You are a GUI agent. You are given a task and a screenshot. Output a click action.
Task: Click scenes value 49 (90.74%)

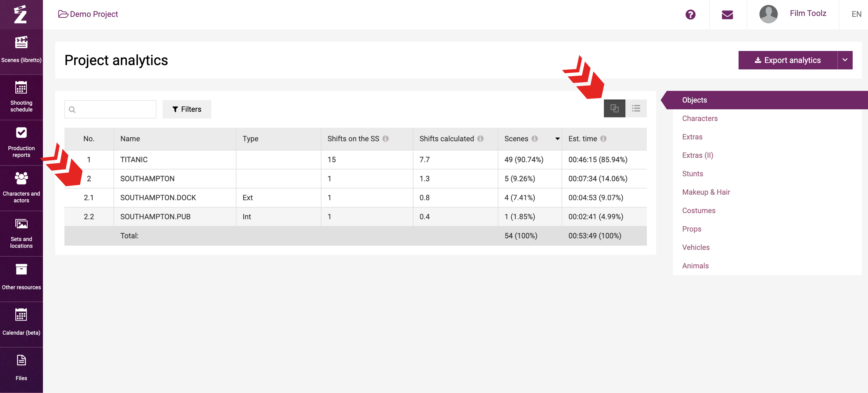point(524,160)
